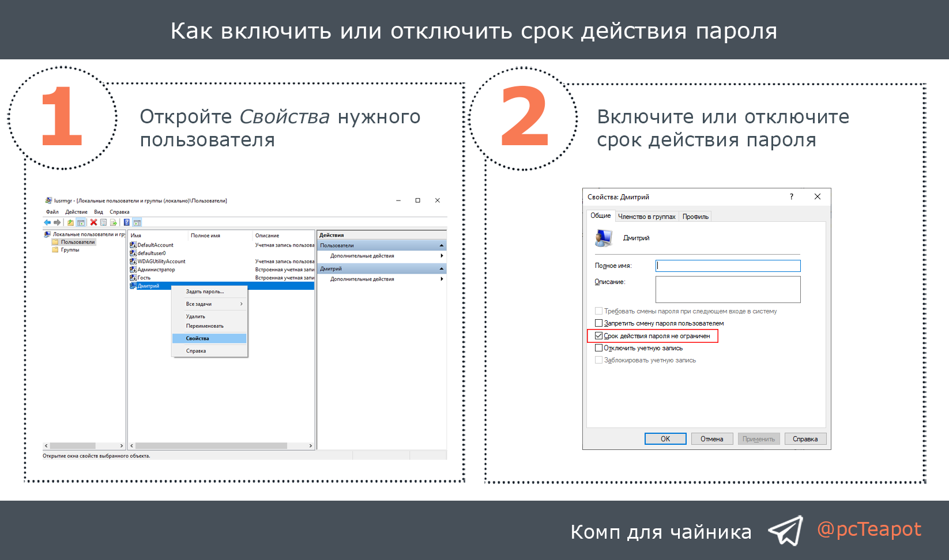Image resolution: width=949 pixels, height=560 pixels.
Task: Toggle the show/hide action pane toolbar icon
Action: coord(137,222)
